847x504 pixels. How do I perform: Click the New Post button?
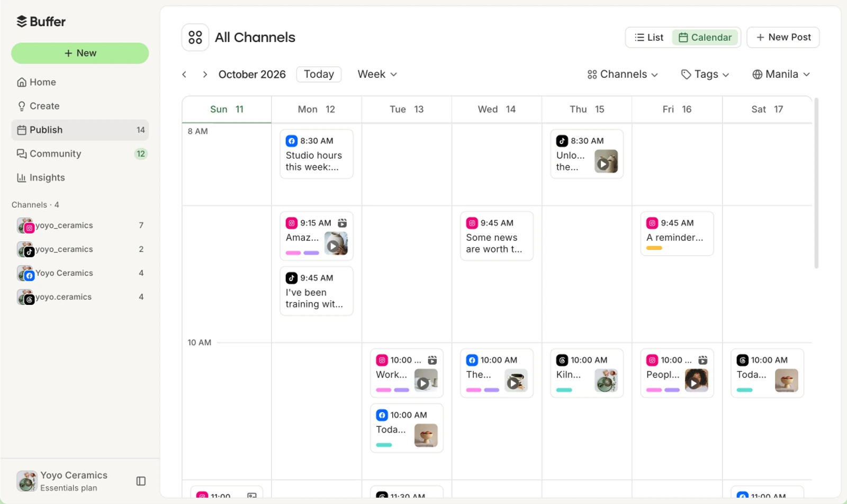pyautogui.click(x=783, y=37)
